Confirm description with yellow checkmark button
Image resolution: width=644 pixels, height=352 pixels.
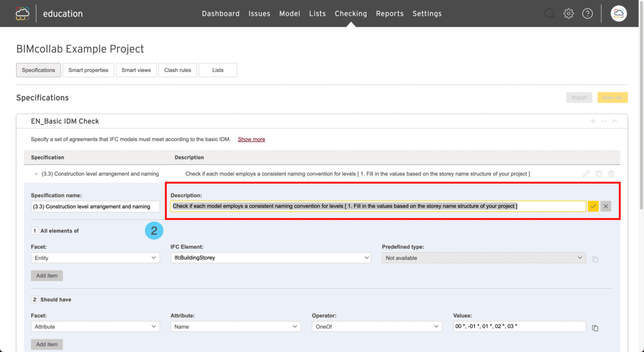point(593,206)
